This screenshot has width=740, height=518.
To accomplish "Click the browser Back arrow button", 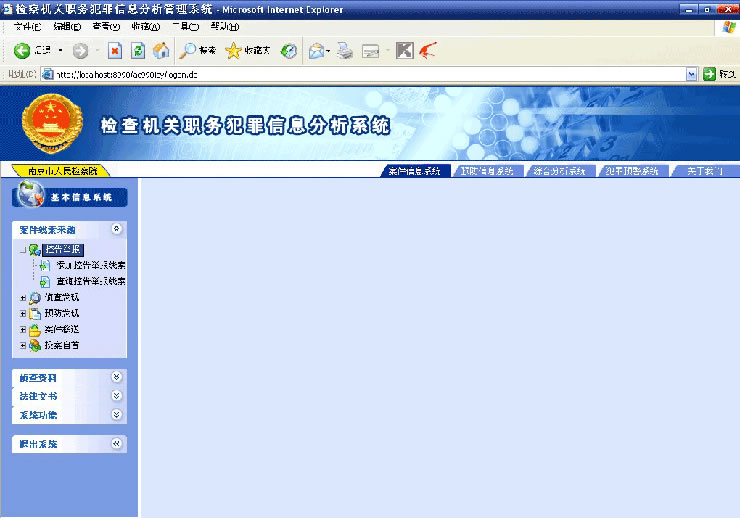I will [22, 50].
